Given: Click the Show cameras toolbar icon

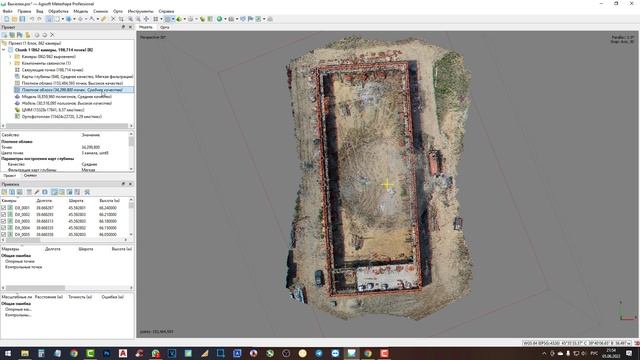Looking at the screenshot, I should point(231,19).
